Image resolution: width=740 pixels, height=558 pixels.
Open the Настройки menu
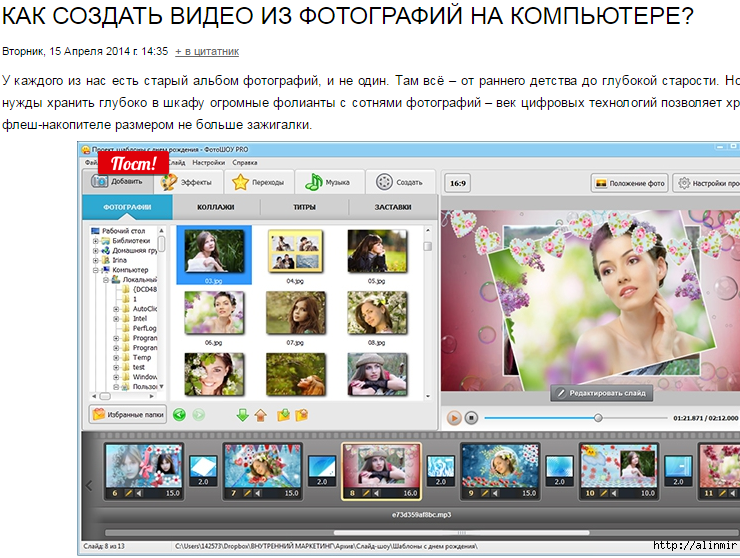(x=209, y=162)
